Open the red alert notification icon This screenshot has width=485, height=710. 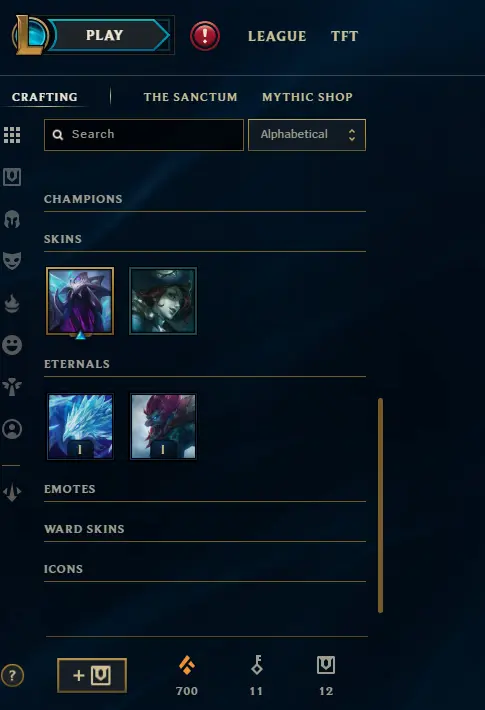coord(205,36)
